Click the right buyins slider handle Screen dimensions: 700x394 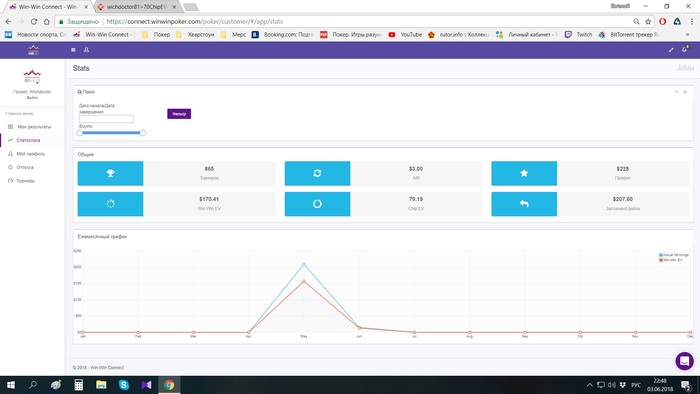click(142, 133)
